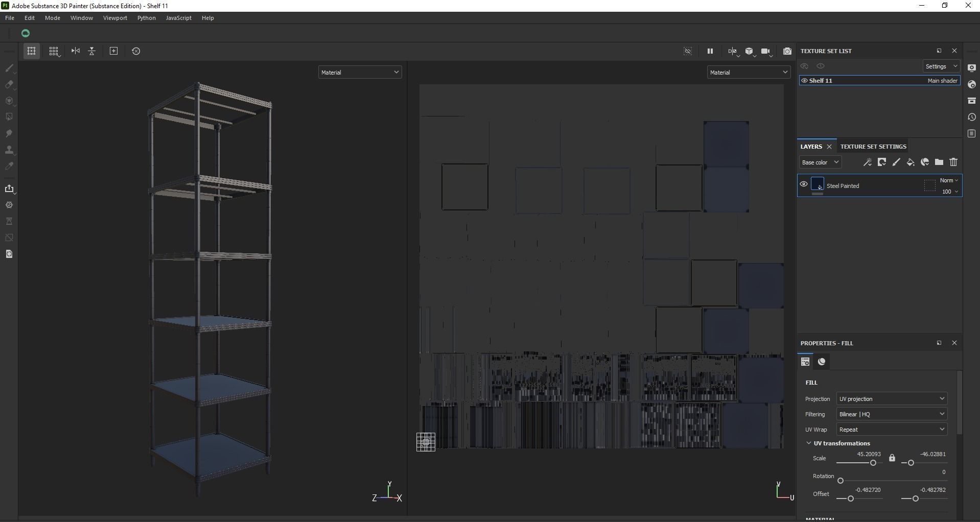This screenshot has width=980, height=522.
Task: Switch to Texture Set Settings tab
Action: [x=873, y=147]
